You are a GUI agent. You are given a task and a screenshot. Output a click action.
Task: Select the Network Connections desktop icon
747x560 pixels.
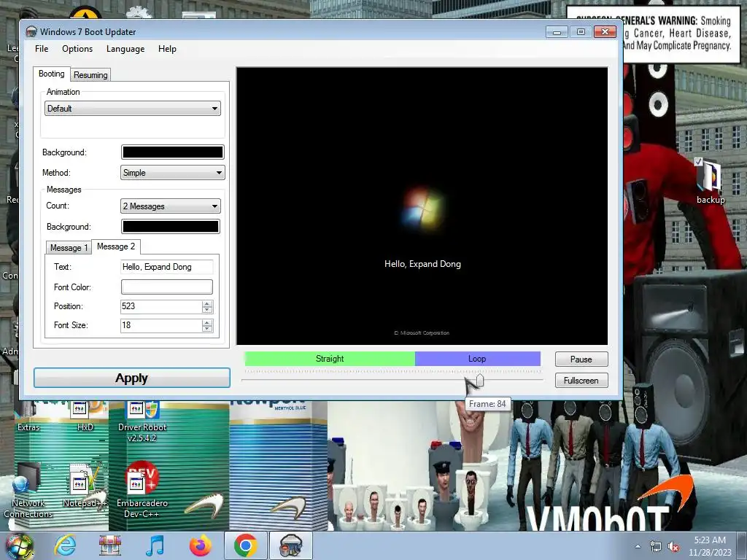pos(28,491)
